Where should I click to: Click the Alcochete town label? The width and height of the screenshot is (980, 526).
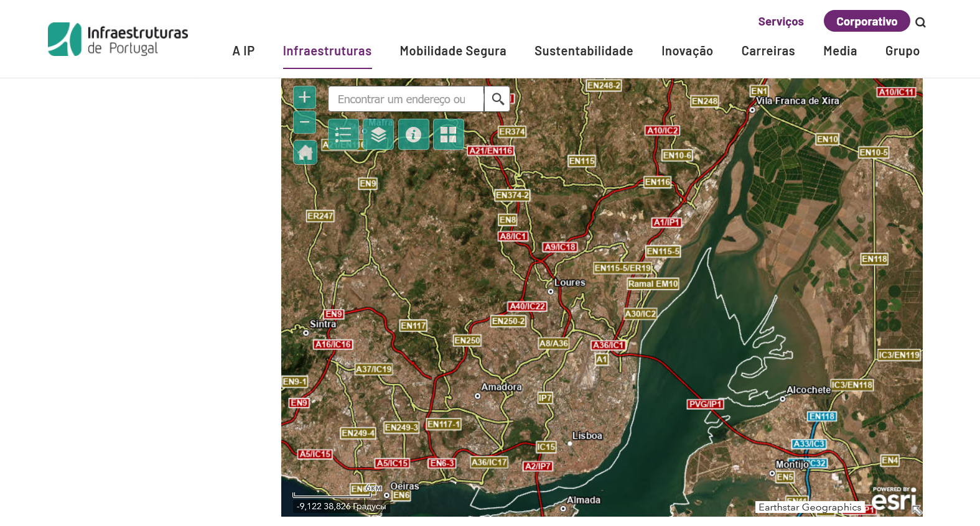(809, 390)
